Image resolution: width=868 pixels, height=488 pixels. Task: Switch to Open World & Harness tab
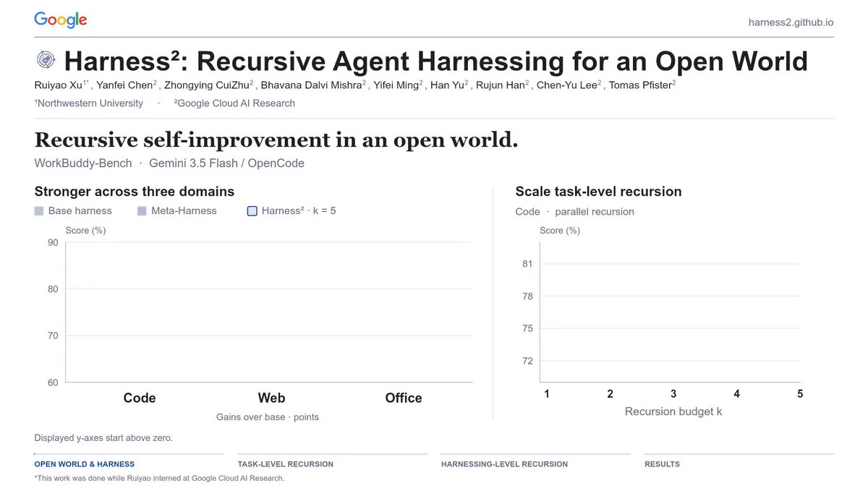point(85,464)
